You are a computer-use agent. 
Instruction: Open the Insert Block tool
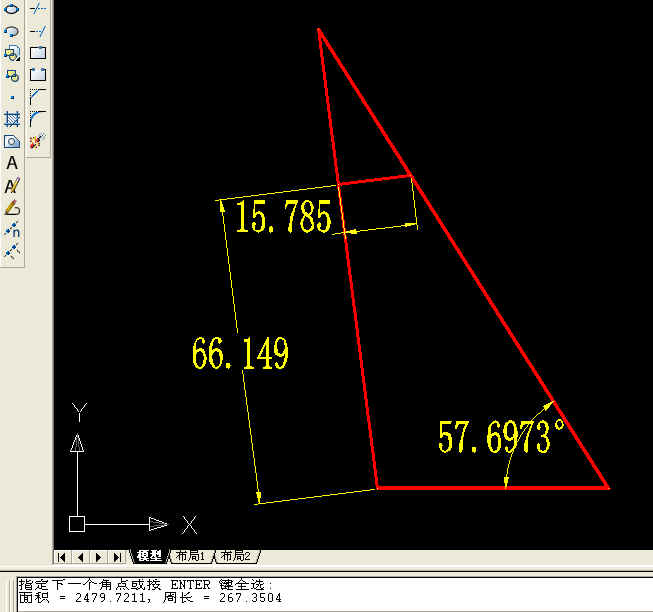[12, 53]
